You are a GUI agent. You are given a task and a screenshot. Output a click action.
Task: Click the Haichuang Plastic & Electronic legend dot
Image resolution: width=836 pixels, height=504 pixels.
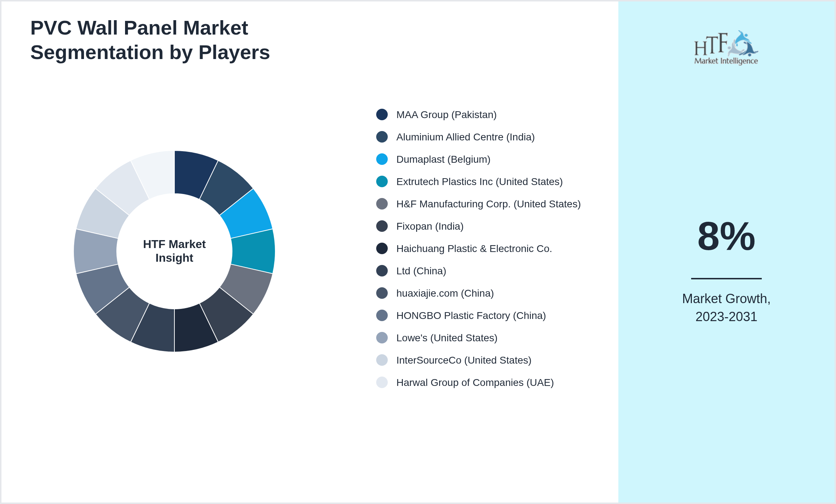(382, 248)
